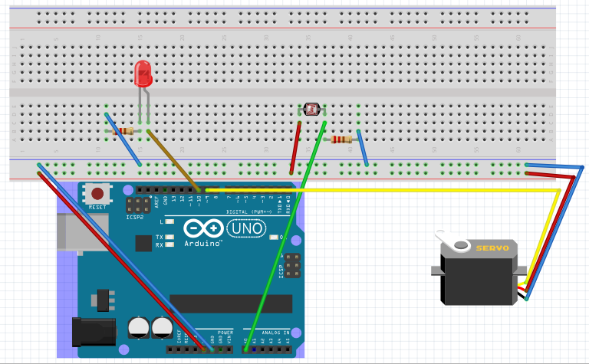The image size is (589, 364).
Task: Click the Arduino POWER pin header
Action: pyautogui.click(x=199, y=349)
